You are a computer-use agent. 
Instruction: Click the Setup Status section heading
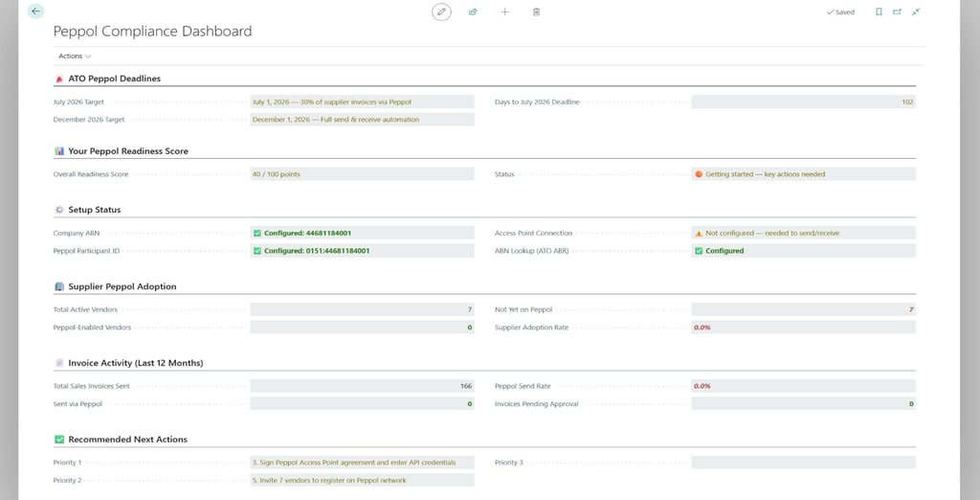point(94,210)
